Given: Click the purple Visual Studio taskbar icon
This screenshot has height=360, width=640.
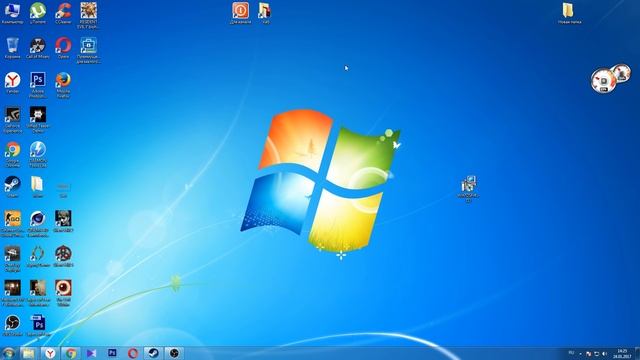Looking at the screenshot, I should 91,353.
